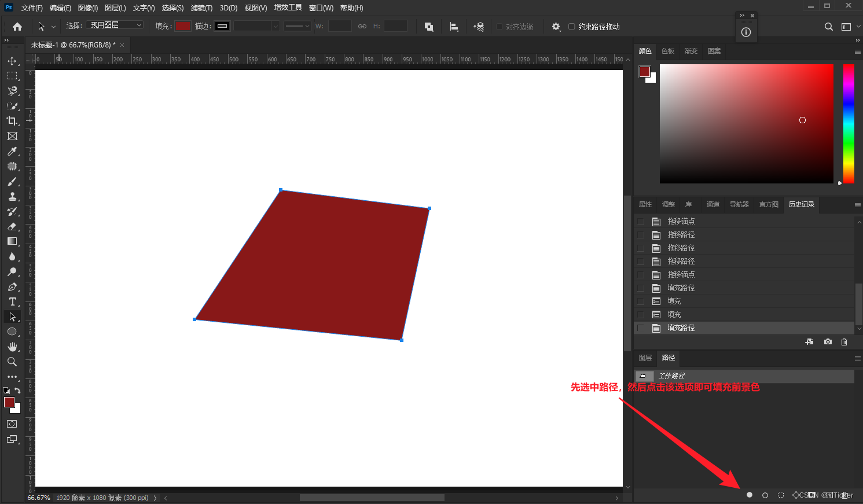The image size is (863, 504).
Task: Select the History Brush tool
Action: click(12, 211)
